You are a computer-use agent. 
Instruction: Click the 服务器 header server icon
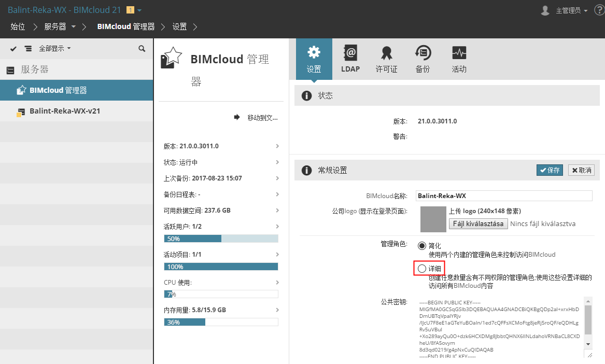(x=10, y=70)
